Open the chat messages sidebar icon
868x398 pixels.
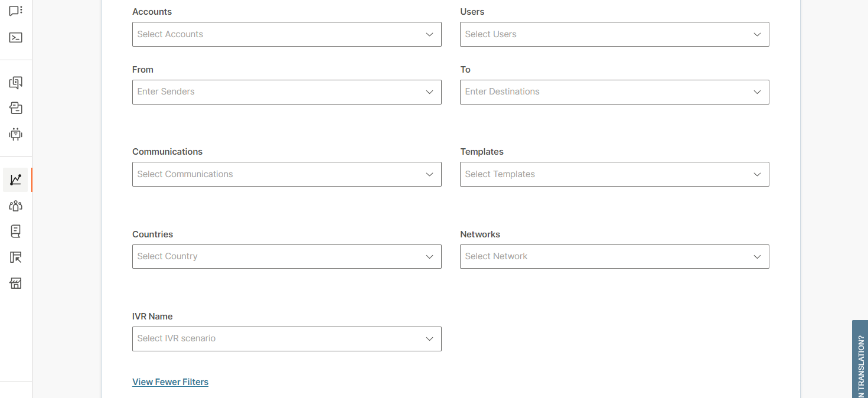[x=16, y=11]
